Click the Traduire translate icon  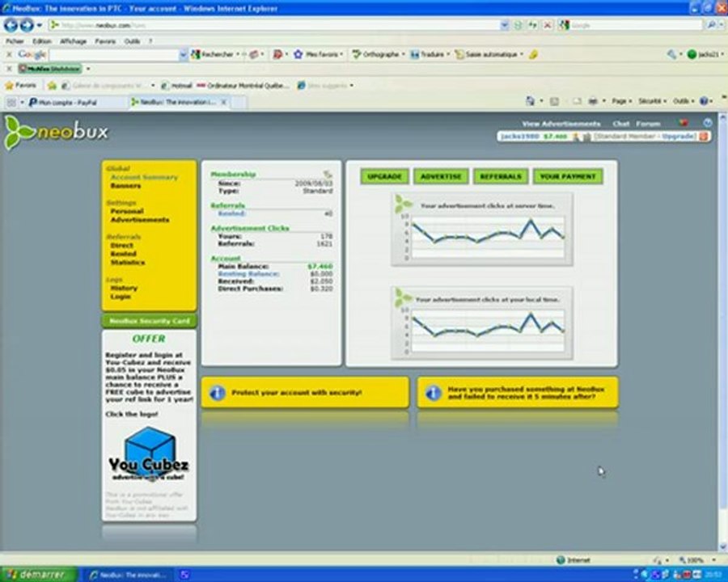tap(415, 55)
